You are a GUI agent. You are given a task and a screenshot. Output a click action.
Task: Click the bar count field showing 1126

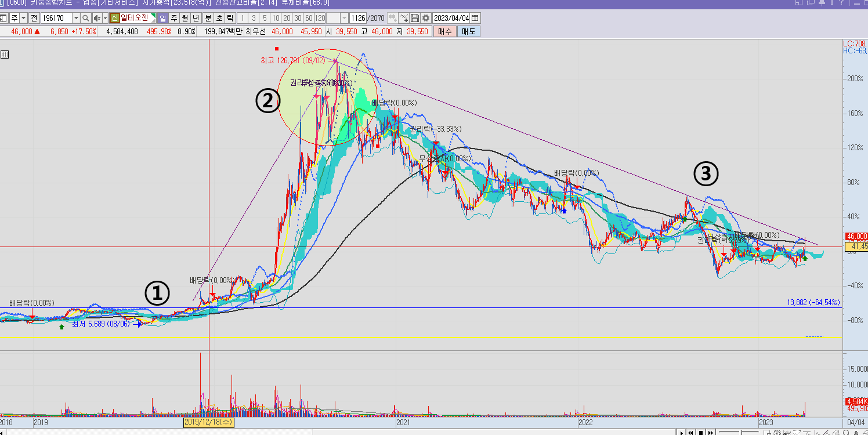pos(358,18)
